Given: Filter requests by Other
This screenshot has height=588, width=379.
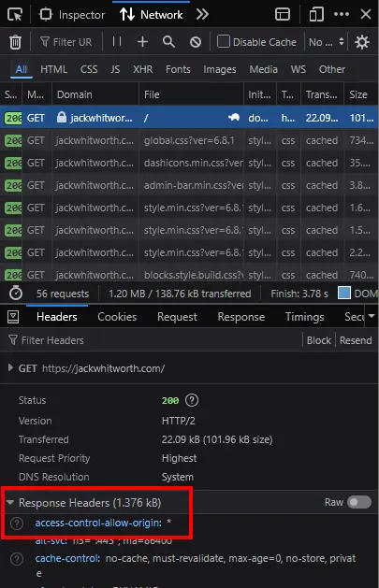Looking at the screenshot, I should 331,69.
